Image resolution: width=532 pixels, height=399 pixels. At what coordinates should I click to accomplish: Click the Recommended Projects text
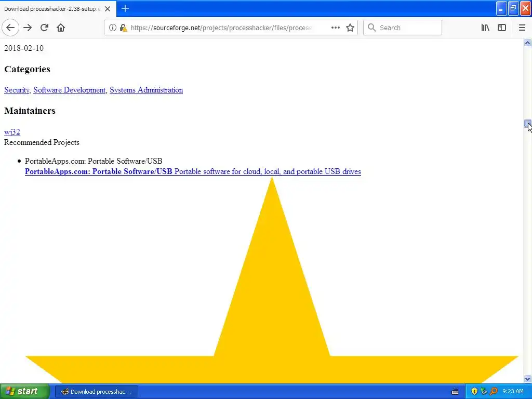[x=42, y=142]
